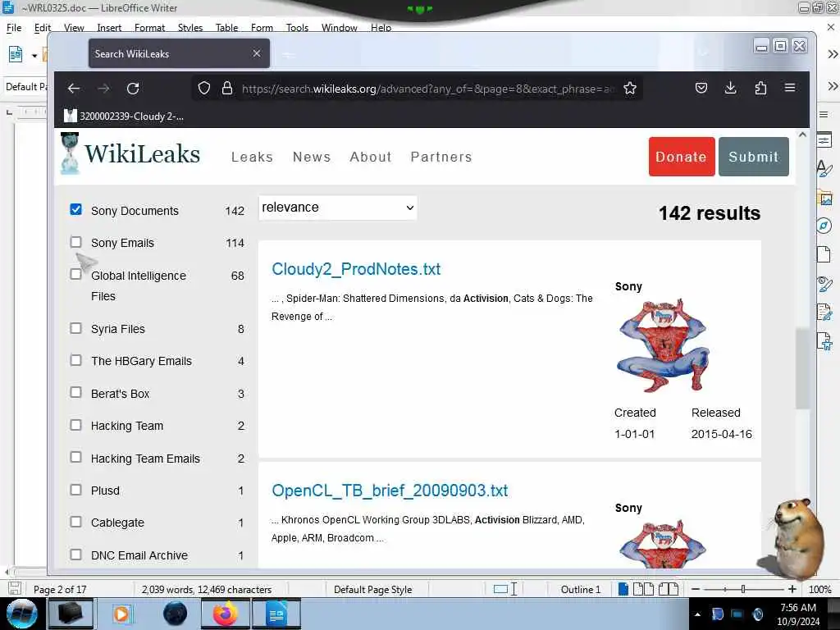Image resolution: width=840 pixels, height=630 pixels.
Task: Click the WikiLeaks logo
Action: pyautogui.click(x=130, y=153)
